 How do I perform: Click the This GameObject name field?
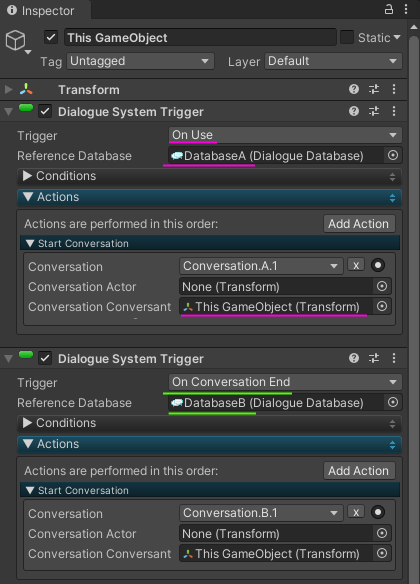click(200, 38)
